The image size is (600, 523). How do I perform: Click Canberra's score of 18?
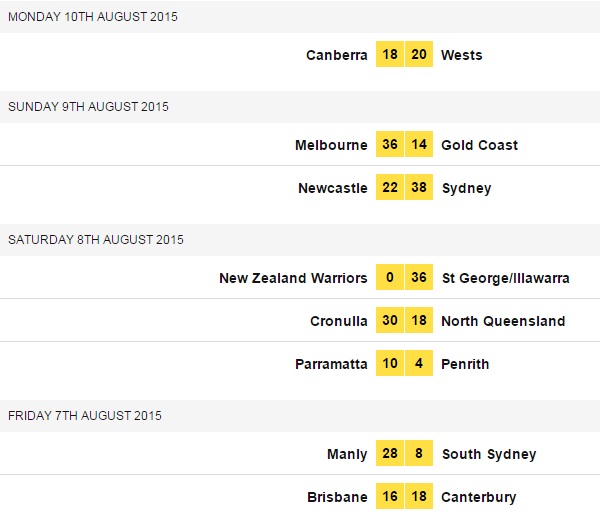[390, 55]
